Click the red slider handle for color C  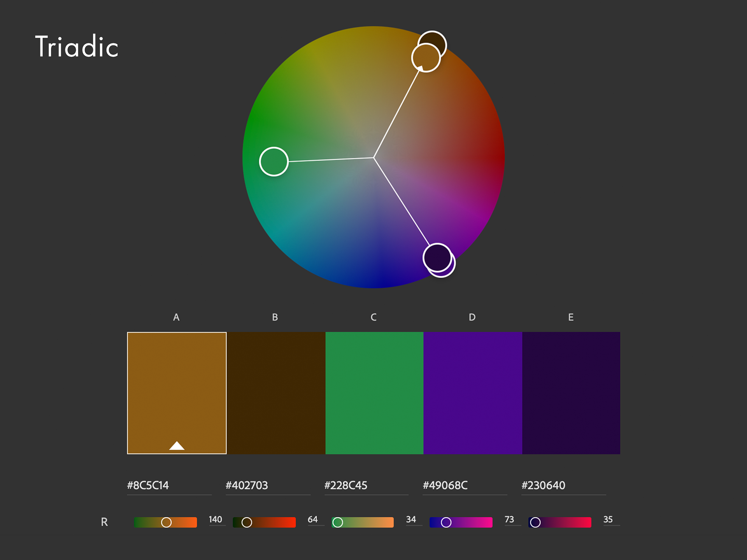pyautogui.click(x=338, y=522)
